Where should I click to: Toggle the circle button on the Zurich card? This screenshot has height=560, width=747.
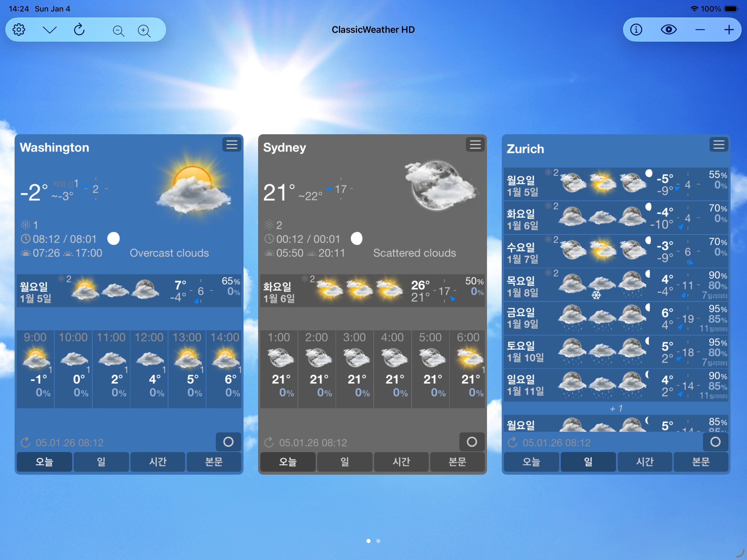point(715,442)
